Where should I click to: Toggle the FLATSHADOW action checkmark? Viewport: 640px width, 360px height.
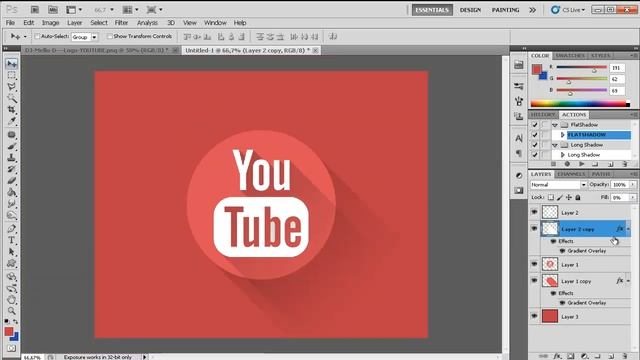pos(535,135)
